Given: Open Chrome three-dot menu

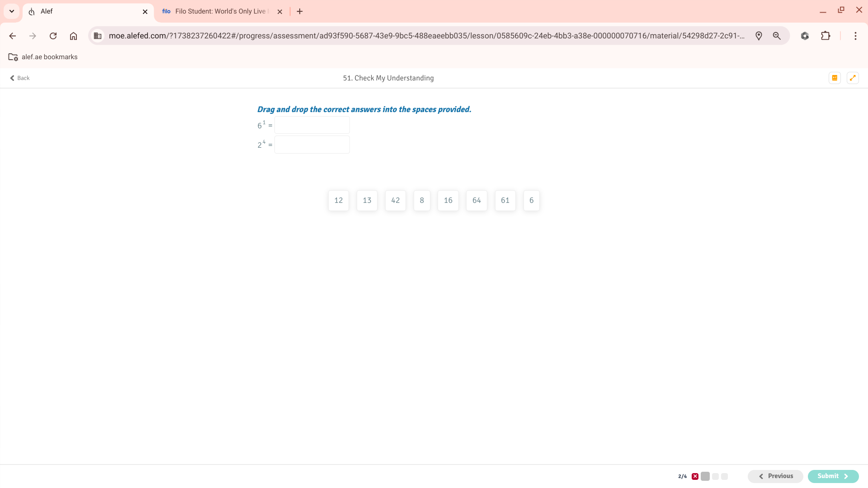Looking at the screenshot, I should point(855,36).
